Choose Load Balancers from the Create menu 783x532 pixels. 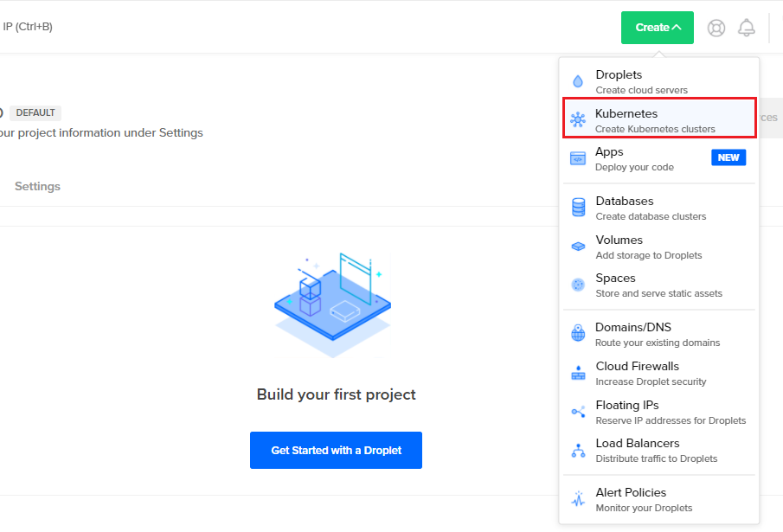coord(659,450)
